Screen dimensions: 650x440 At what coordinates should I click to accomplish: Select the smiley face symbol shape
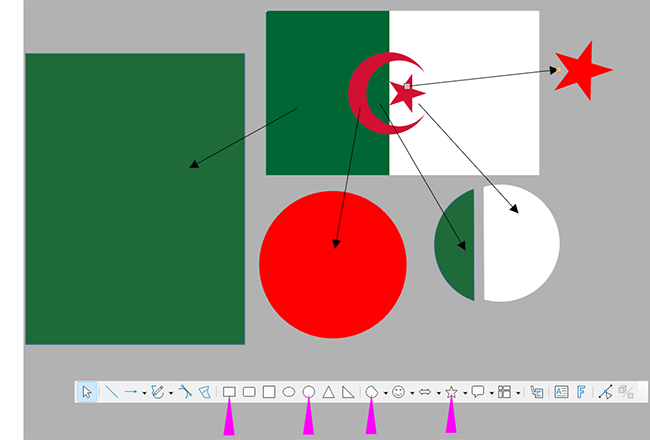(x=398, y=392)
